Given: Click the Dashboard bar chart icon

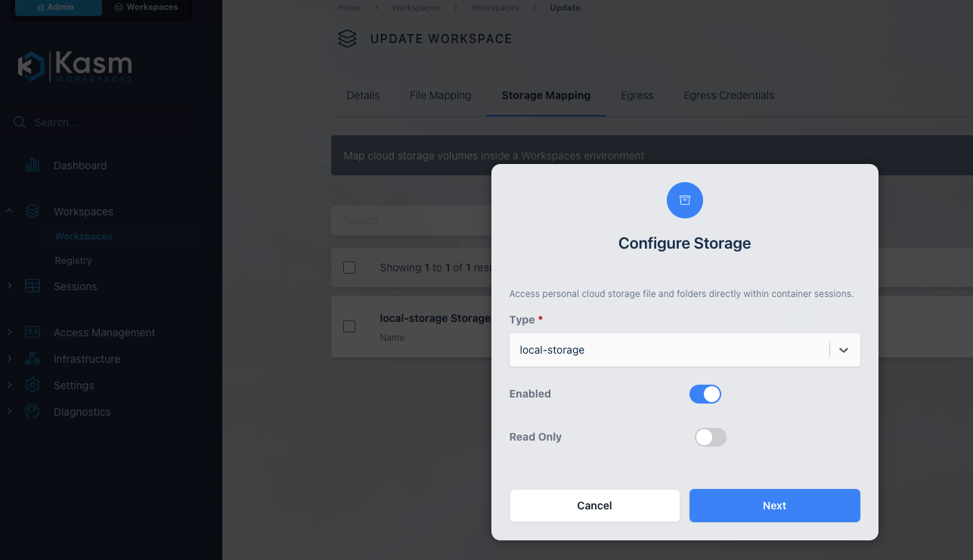Looking at the screenshot, I should 33,166.
